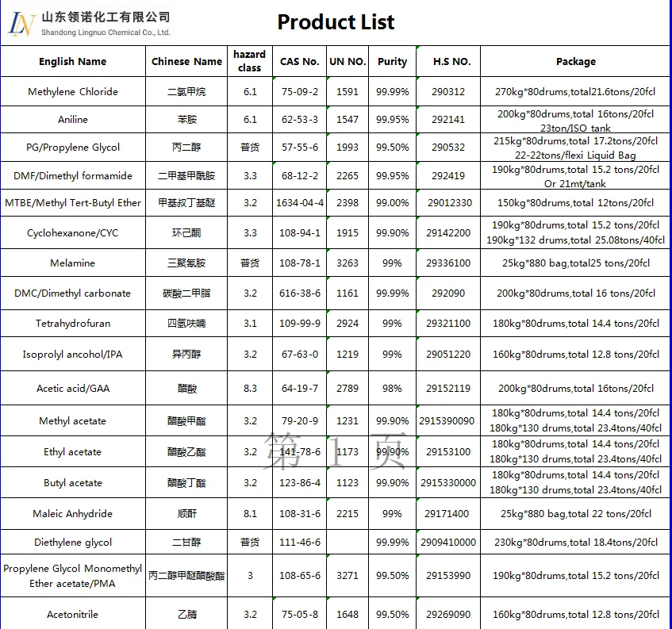Select the H.S NO. column header
The height and width of the screenshot is (629, 672).
tap(448, 61)
